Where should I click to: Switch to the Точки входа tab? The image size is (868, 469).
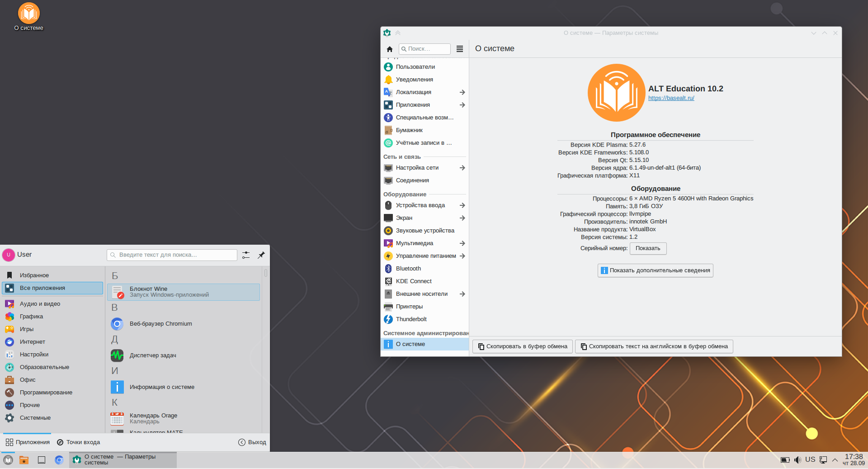point(79,442)
